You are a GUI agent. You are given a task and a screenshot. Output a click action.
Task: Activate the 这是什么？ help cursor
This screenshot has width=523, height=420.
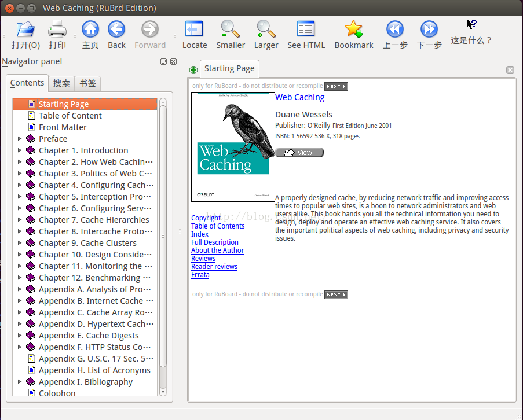tap(471, 32)
